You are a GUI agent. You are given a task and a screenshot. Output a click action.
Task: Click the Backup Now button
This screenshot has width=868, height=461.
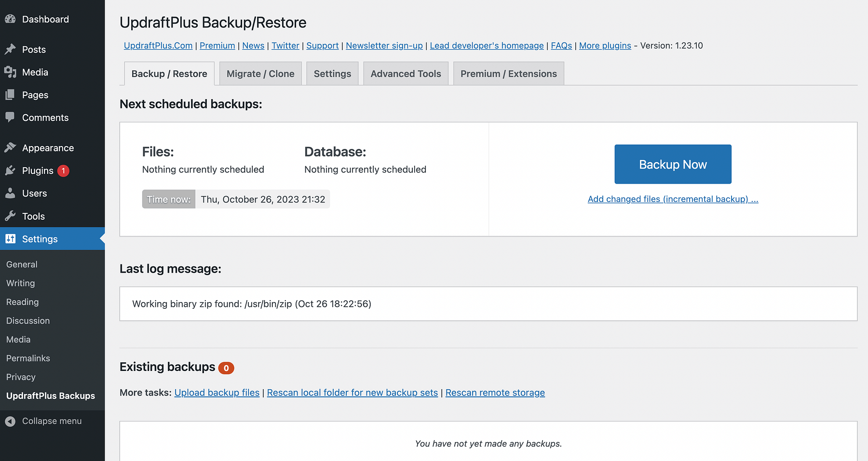pyautogui.click(x=672, y=164)
